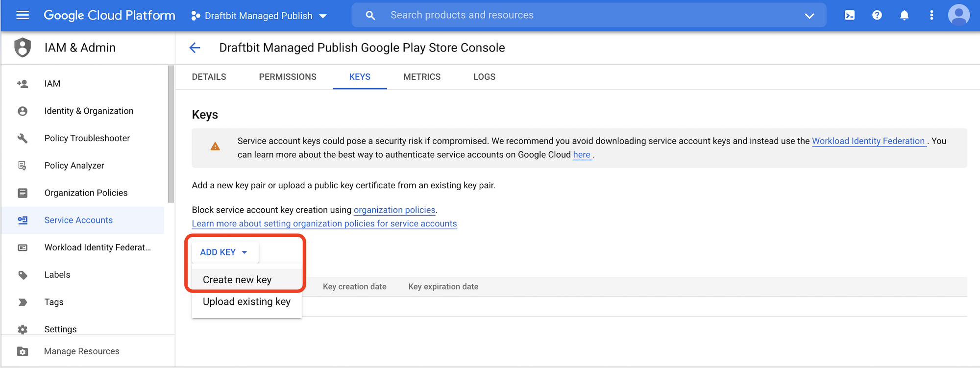Screen dimensions: 980x368
Task: Click the Service Accounts key icon
Action: (x=23, y=221)
